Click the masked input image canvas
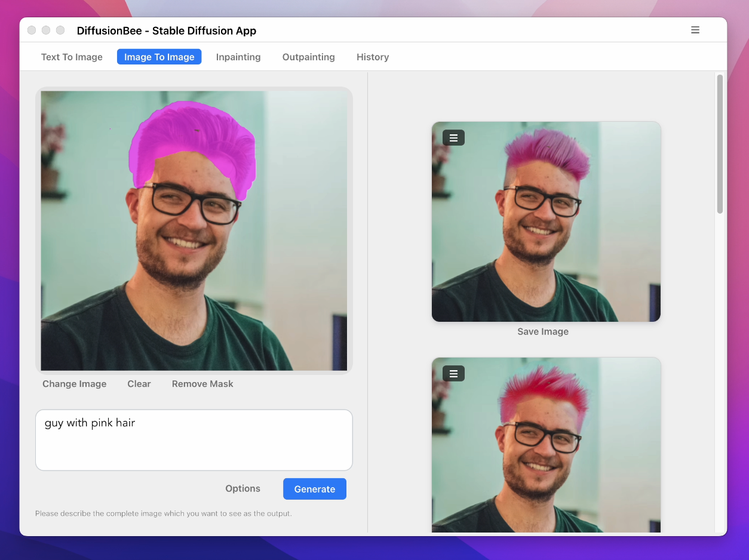Viewport: 749px width, 560px height. [x=194, y=230]
